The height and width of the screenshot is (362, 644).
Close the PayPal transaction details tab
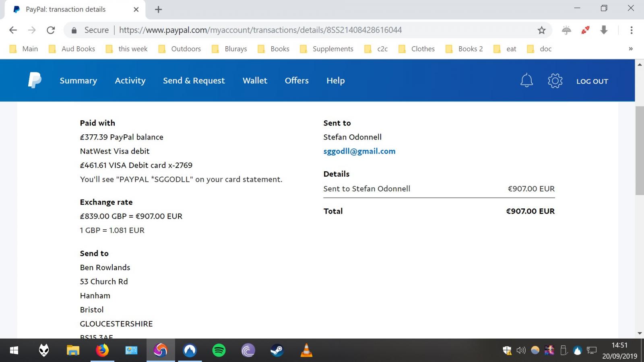(136, 9)
